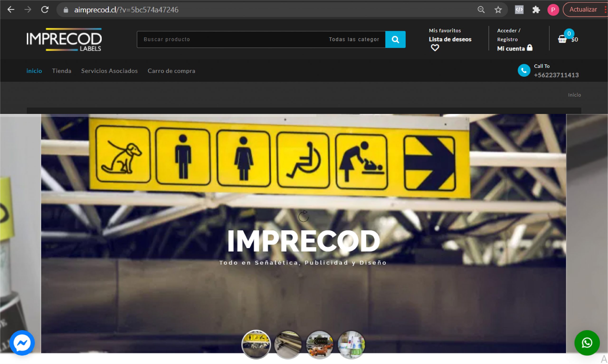Click the Inicio breadcrumb

[x=574, y=95]
